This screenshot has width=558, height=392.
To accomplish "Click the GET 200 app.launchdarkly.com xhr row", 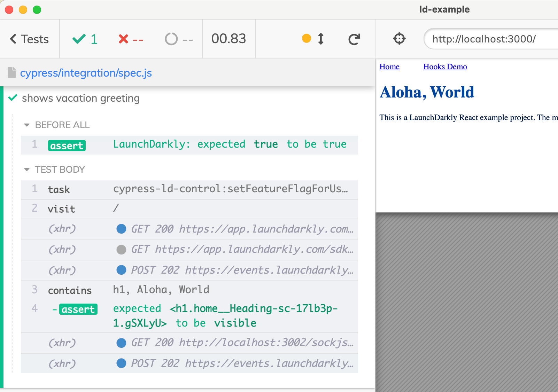I will point(189,229).
